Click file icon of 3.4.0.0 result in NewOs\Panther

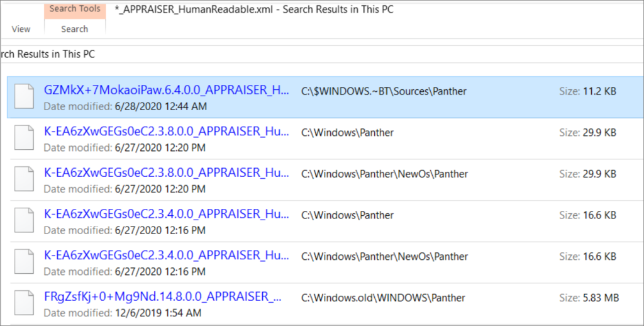coord(23,263)
